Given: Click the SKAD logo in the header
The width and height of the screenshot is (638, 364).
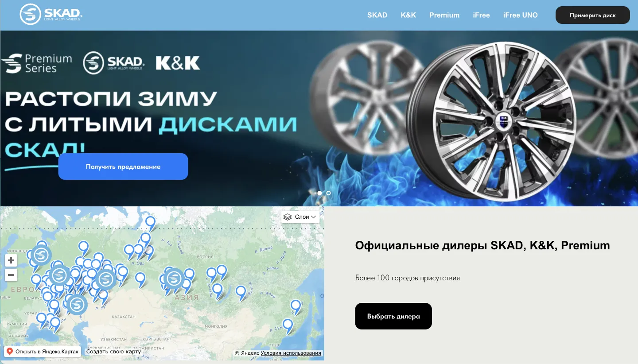Looking at the screenshot, I should (51, 15).
